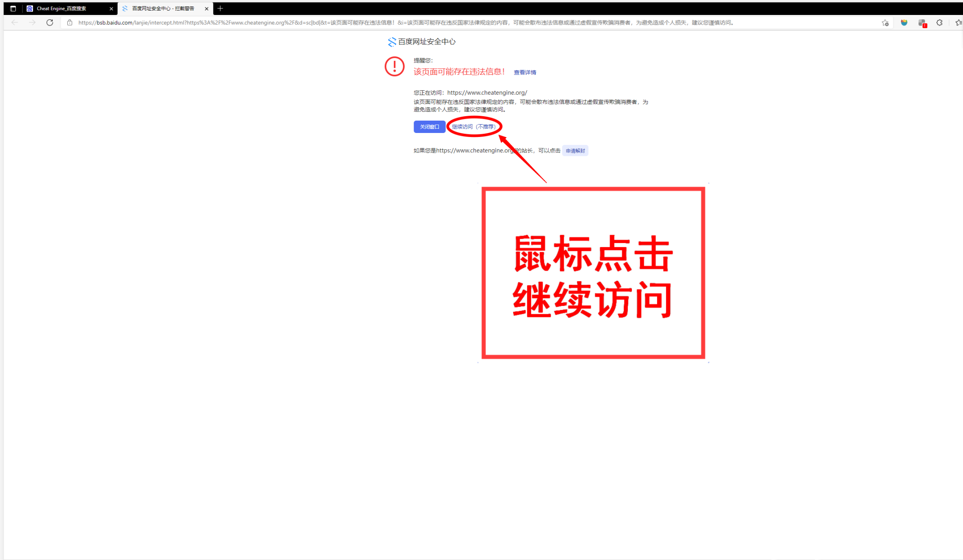The height and width of the screenshot is (560, 963).
Task: Reload the page with the refresh icon
Action: (50, 23)
